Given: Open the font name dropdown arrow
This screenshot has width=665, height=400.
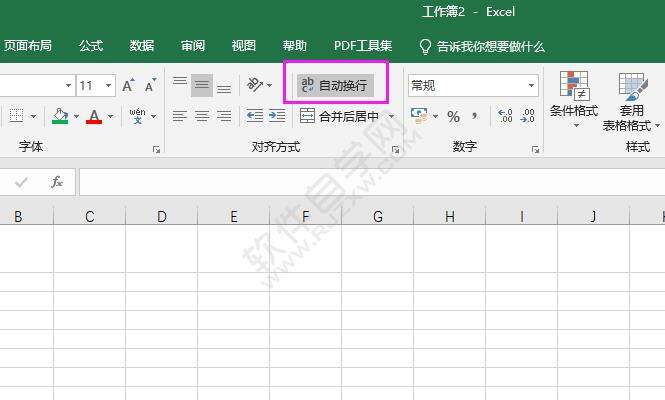Looking at the screenshot, I should 68,86.
